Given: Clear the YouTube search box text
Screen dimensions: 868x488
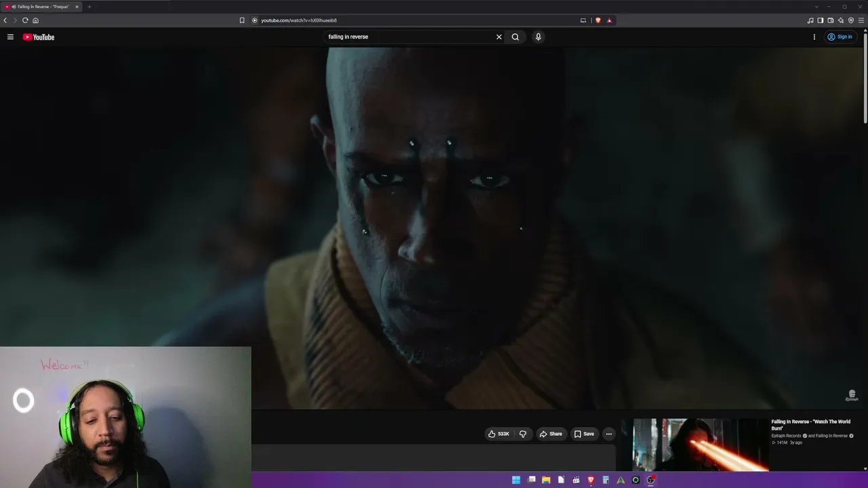Looking at the screenshot, I should [x=499, y=37].
